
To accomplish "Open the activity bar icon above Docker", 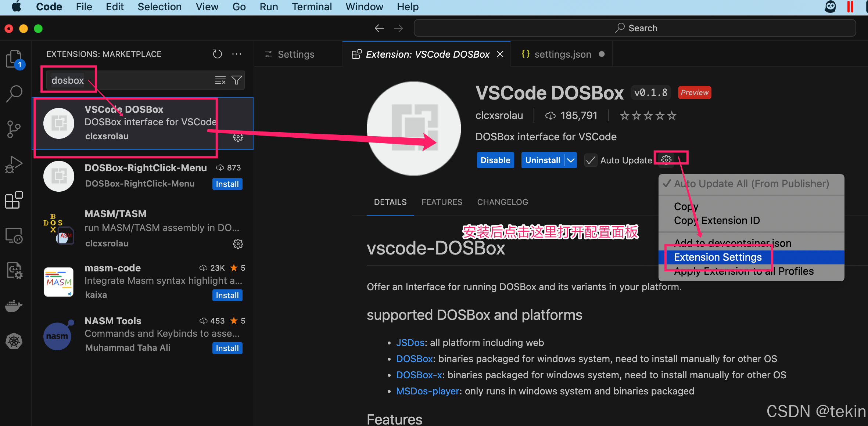I will click(x=14, y=271).
